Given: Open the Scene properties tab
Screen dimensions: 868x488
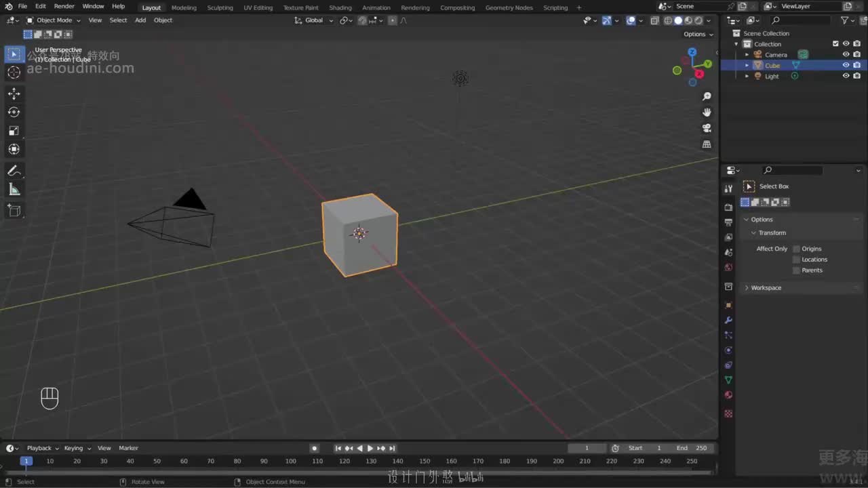Looking at the screenshot, I should pyautogui.click(x=728, y=252).
